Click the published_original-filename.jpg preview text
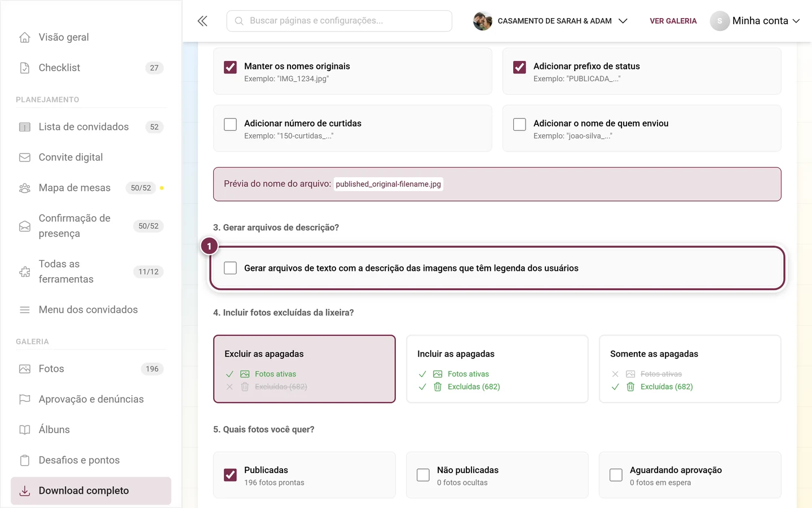The width and height of the screenshot is (812, 508). [x=389, y=184]
